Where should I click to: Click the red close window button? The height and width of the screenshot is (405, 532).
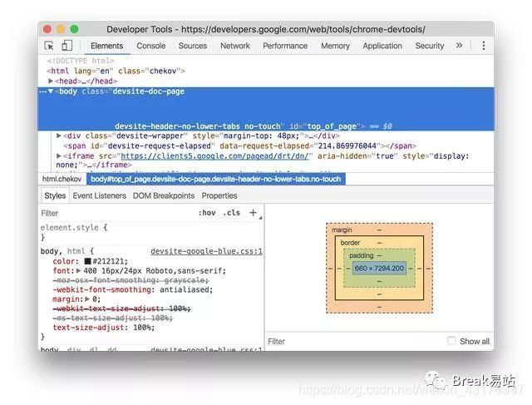(x=47, y=29)
